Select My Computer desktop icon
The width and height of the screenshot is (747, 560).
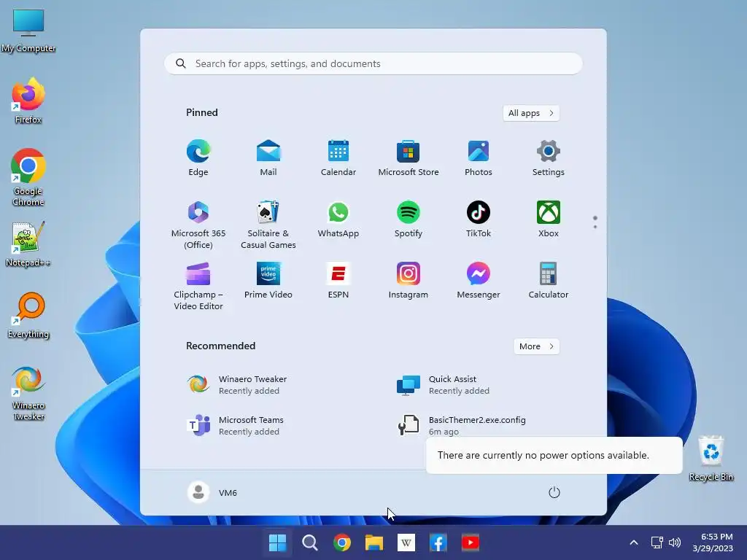28,31
